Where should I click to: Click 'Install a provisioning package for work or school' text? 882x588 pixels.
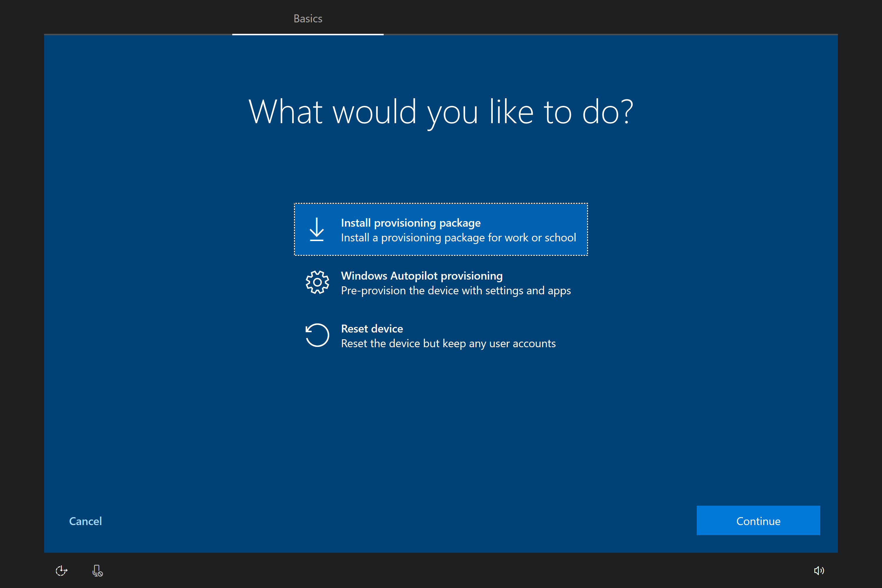458,238
